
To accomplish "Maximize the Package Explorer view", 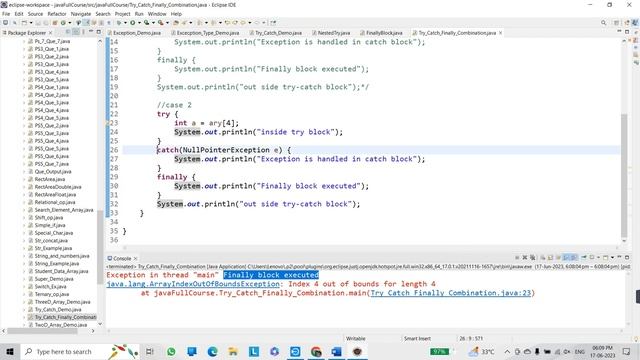I will pos(98,31).
